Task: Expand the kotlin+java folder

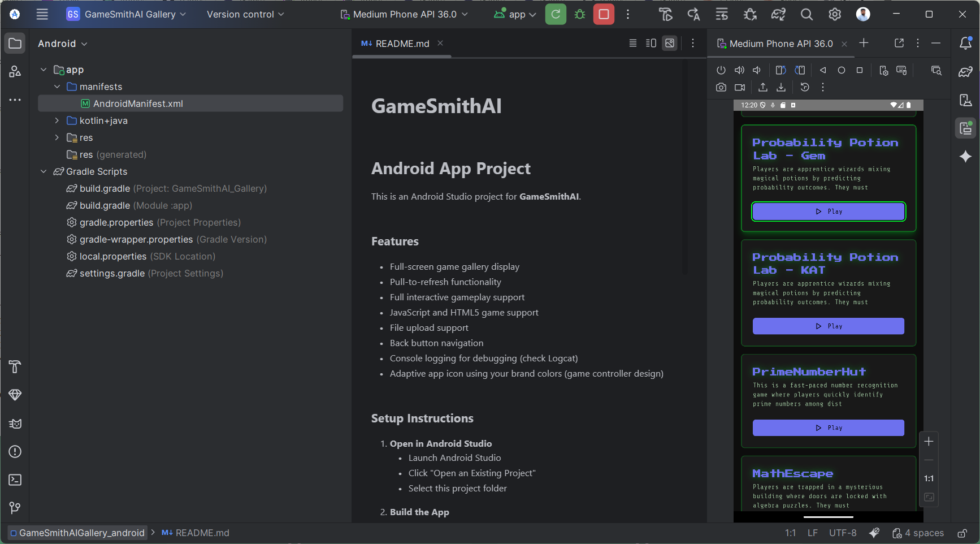Action: click(57, 120)
